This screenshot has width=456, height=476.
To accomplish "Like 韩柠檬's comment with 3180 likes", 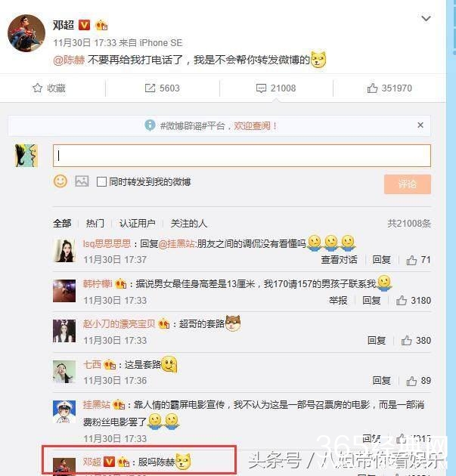I will 401,300.
